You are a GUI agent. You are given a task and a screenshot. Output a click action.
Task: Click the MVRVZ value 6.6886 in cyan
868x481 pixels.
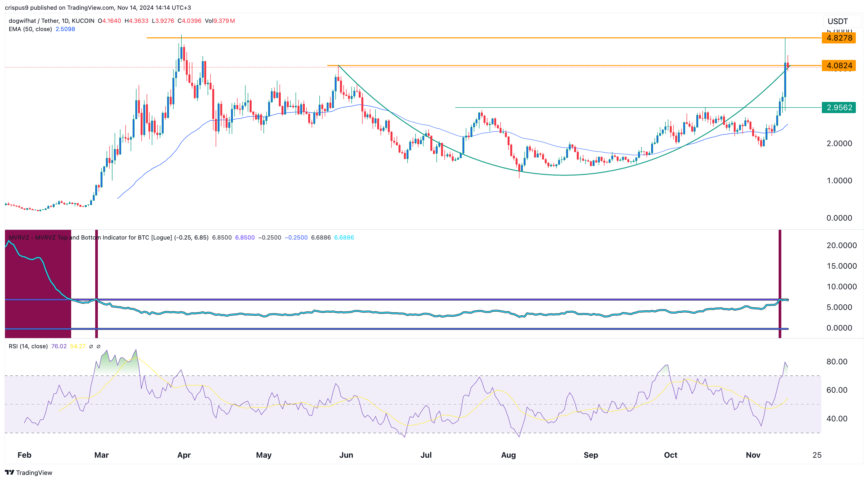[x=344, y=238]
